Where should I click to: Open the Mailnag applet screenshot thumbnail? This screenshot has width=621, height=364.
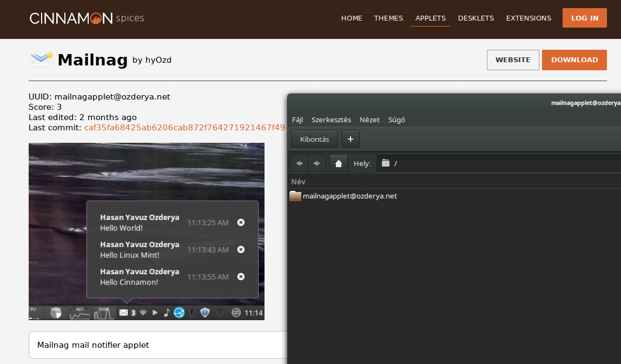coord(147,231)
